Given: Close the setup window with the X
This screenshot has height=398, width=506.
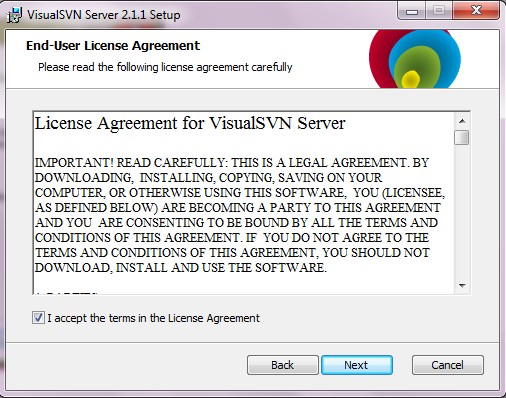Looking at the screenshot, I should coord(476,11).
